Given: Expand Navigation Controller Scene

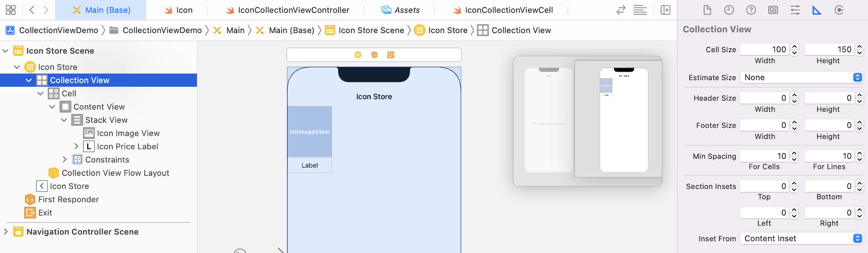Looking at the screenshot, I should (x=6, y=231).
